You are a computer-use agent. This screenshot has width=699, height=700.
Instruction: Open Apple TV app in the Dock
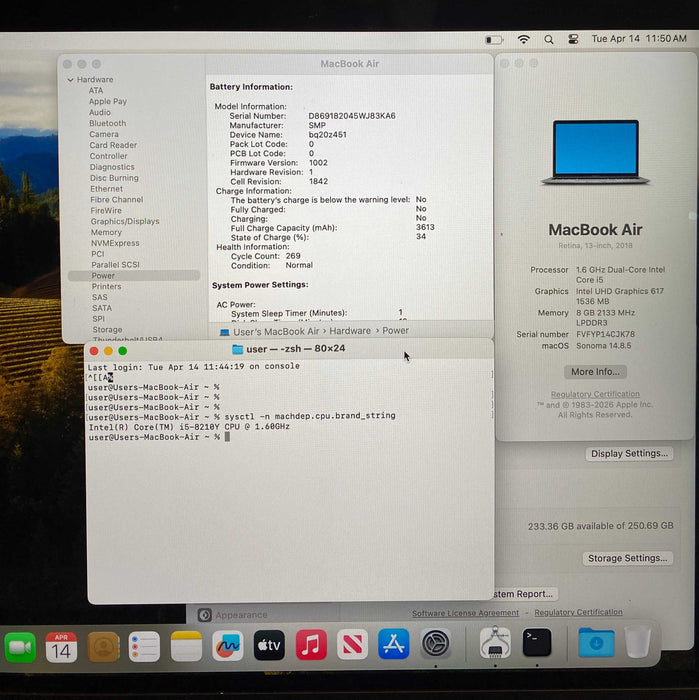[x=269, y=645]
